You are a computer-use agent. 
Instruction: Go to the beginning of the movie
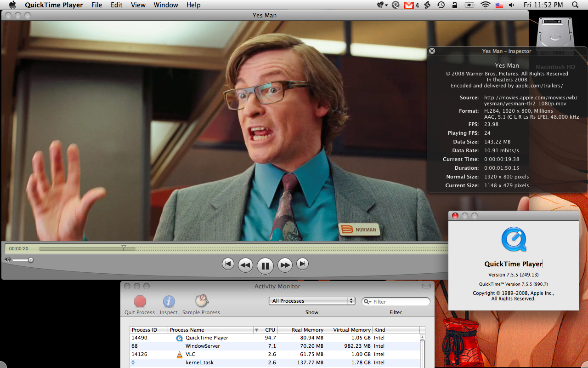pyautogui.click(x=228, y=264)
